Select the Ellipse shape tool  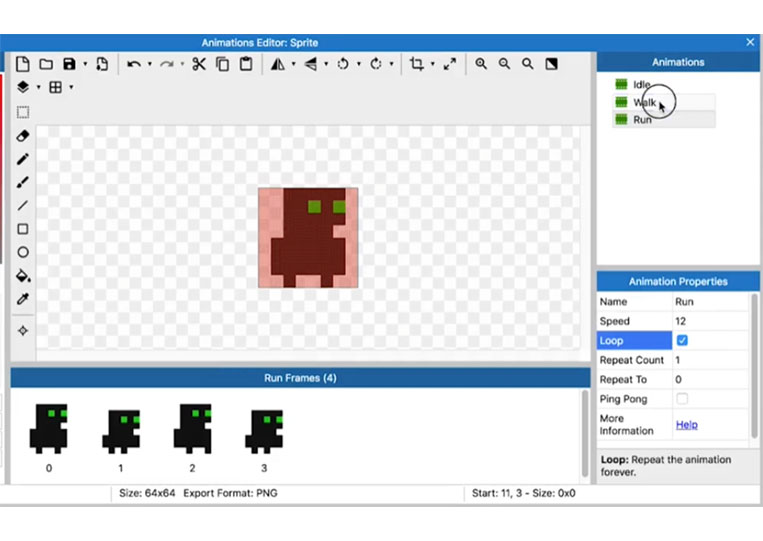tap(23, 252)
